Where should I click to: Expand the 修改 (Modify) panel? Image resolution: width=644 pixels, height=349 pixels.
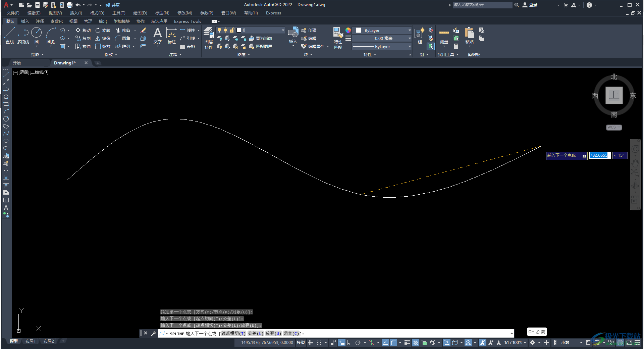tap(111, 54)
